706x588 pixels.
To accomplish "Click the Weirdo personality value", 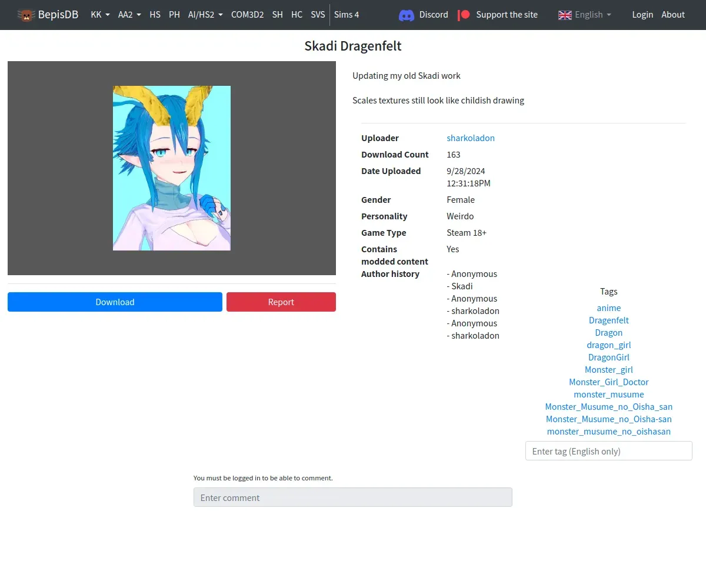I will point(460,216).
